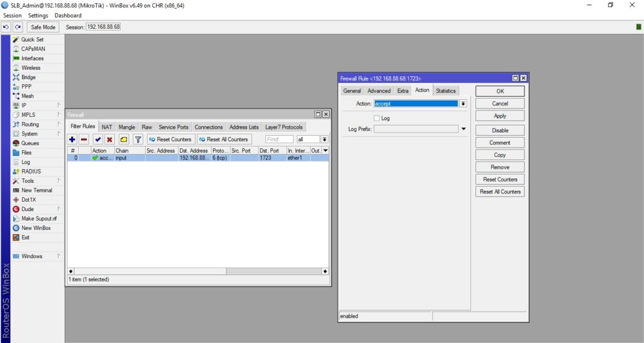Open Dot1X in the sidebar
The image size is (644, 343).
point(28,200)
